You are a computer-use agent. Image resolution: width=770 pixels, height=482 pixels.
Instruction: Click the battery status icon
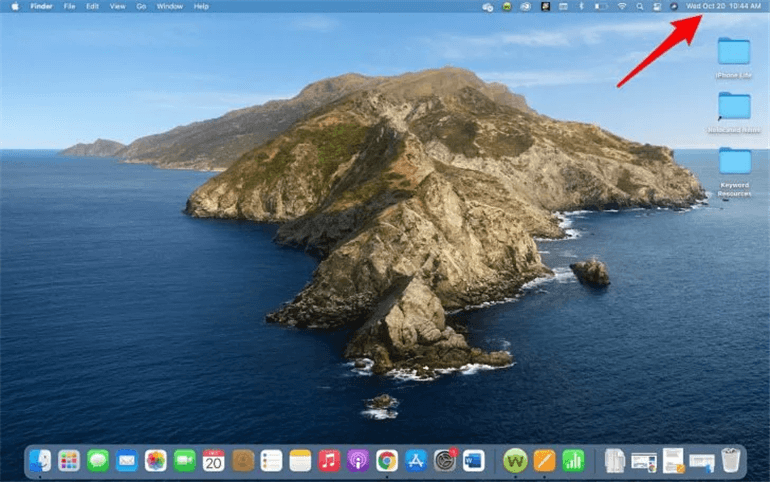601,6
